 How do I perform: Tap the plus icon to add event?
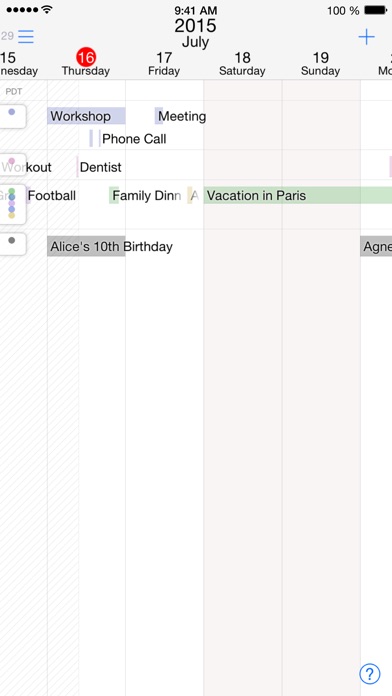(x=366, y=36)
